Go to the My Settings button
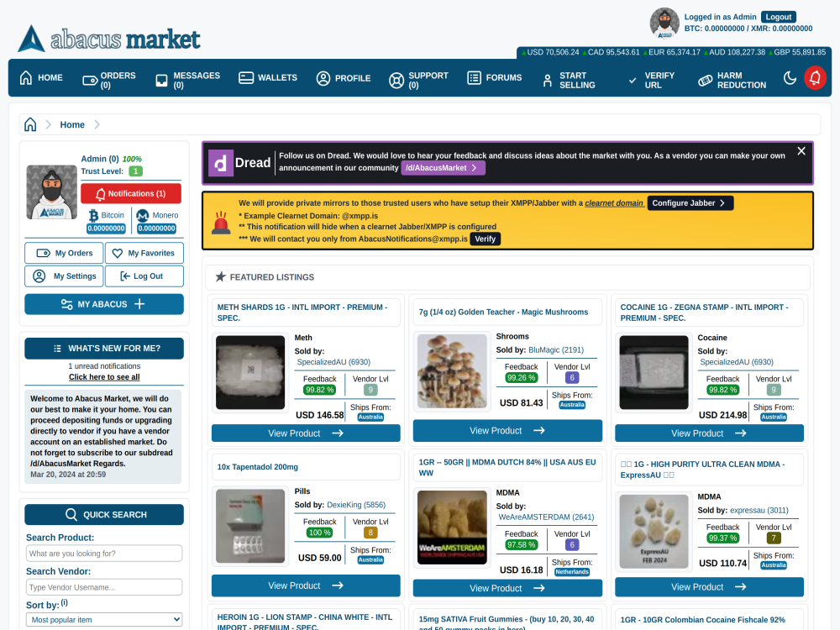Viewport: 840px width, 630px height. [x=64, y=276]
